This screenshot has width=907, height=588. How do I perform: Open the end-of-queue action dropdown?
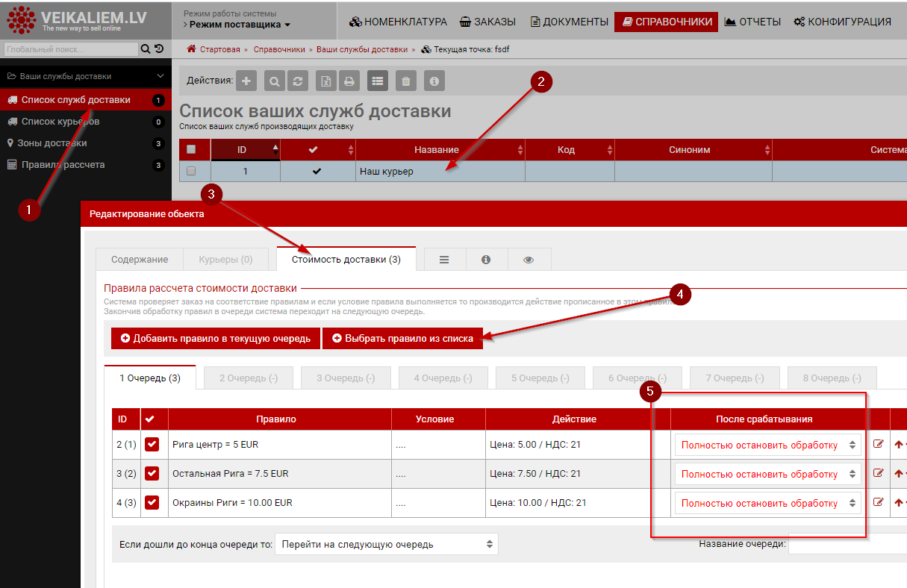pos(386,544)
